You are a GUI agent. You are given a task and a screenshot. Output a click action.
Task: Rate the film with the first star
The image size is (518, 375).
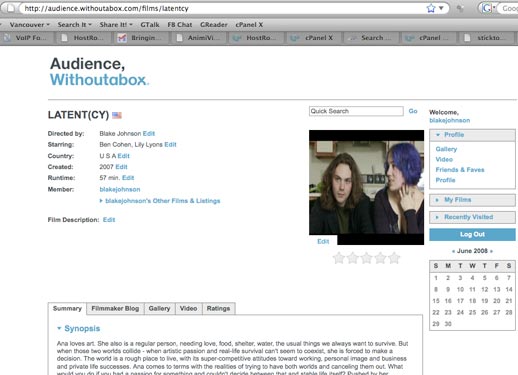339,258
